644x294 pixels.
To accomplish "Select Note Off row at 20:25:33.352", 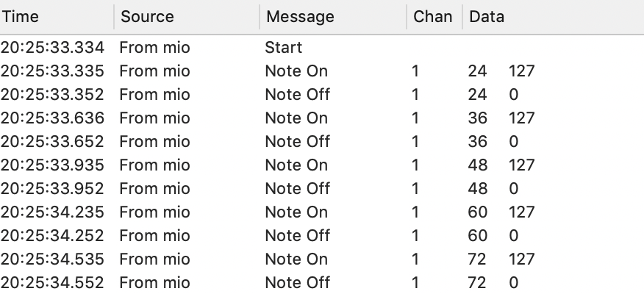I will coord(322,94).
